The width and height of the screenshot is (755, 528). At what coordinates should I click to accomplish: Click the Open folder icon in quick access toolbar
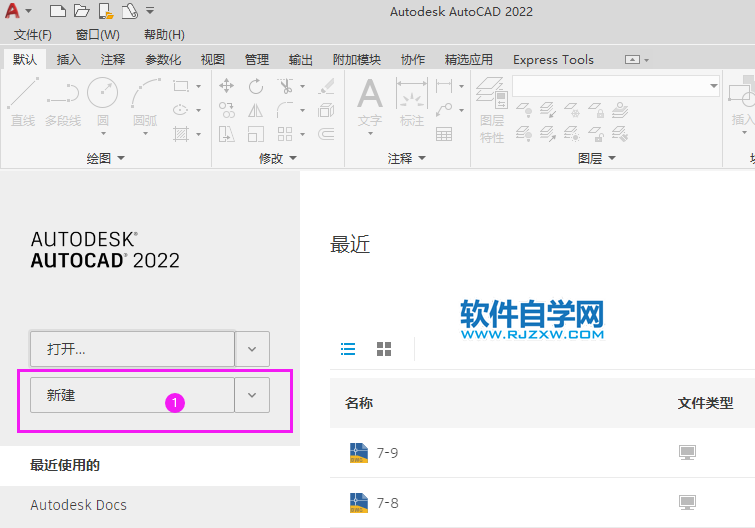(x=80, y=11)
